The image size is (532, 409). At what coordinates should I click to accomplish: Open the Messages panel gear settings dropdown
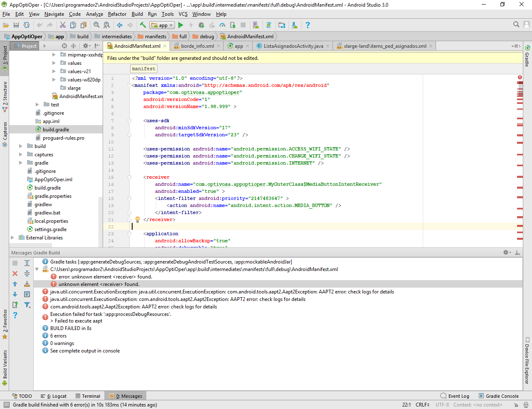tap(507, 252)
